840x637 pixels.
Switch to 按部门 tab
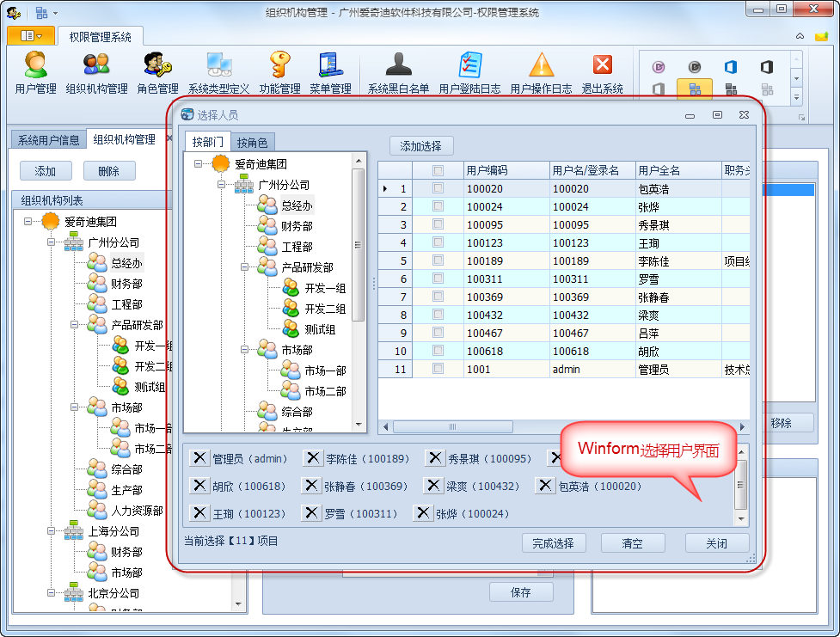pyautogui.click(x=207, y=142)
